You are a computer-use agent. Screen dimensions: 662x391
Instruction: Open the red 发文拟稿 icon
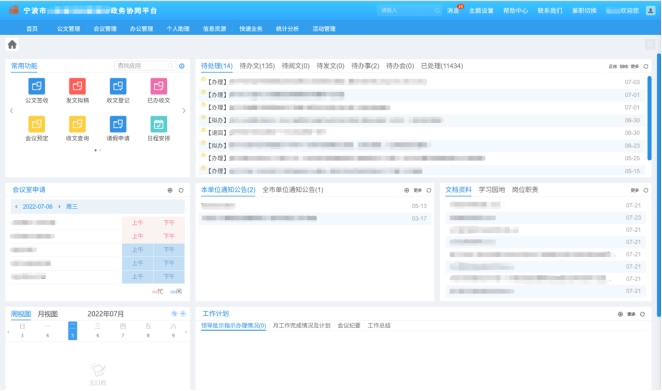pyautogui.click(x=77, y=86)
